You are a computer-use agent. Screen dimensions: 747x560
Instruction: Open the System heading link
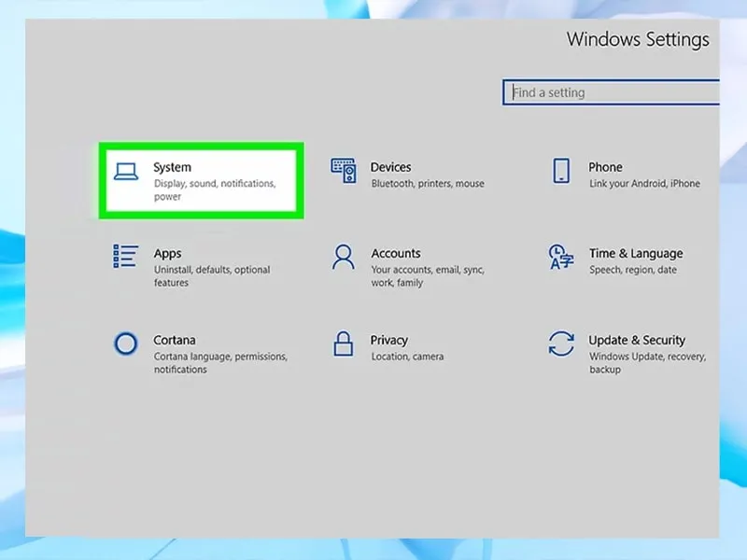point(172,167)
